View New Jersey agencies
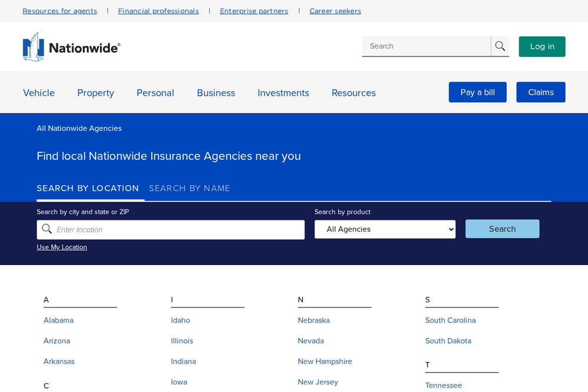This screenshot has width=588, height=392. click(x=318, y=382)
